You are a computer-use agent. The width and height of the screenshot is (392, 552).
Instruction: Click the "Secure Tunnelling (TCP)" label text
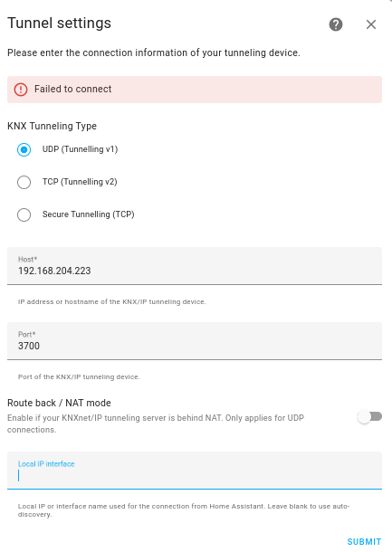coord(89,214)
